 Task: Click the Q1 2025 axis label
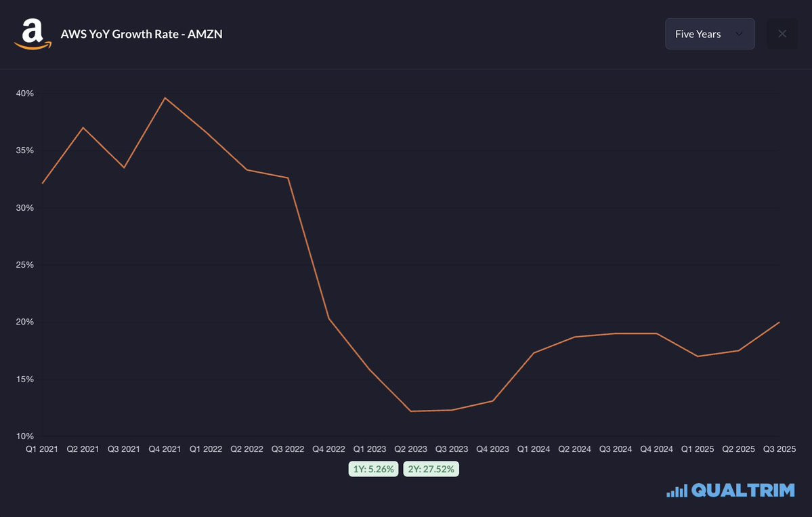(x=698, y=449)
